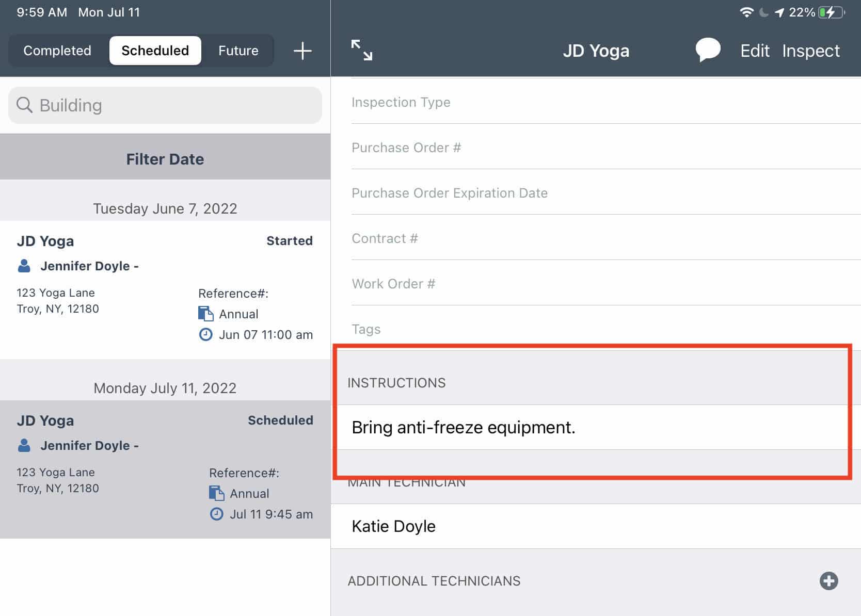Viewport: 861px width, 616px height.
Task: Tap the Annual document icon in June inspection
Action: pyautogui.click(x=205, y=314)
